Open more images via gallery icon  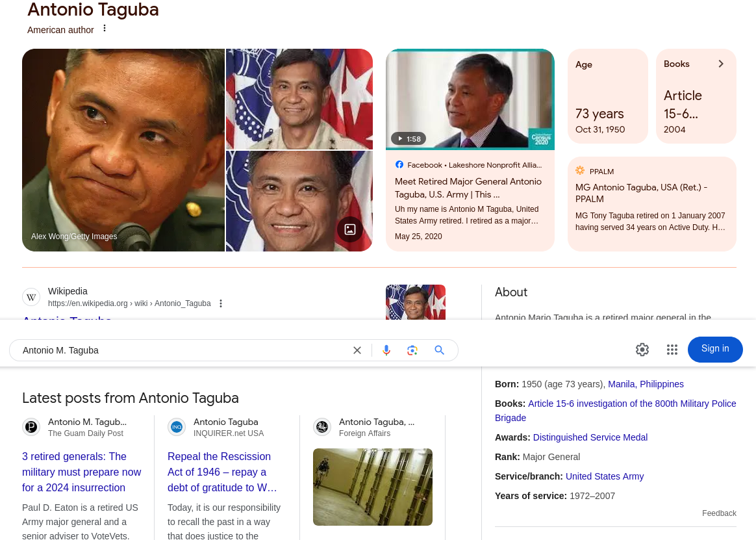click(350, 229)
